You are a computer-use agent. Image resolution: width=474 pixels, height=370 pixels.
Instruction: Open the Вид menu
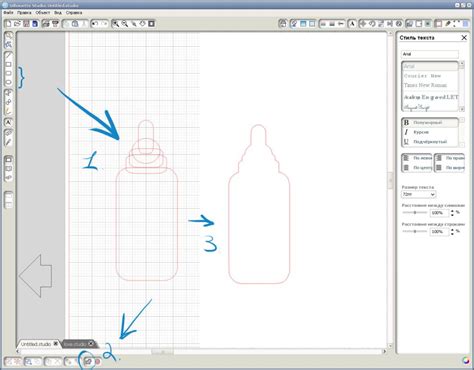(x=58, y=13)
